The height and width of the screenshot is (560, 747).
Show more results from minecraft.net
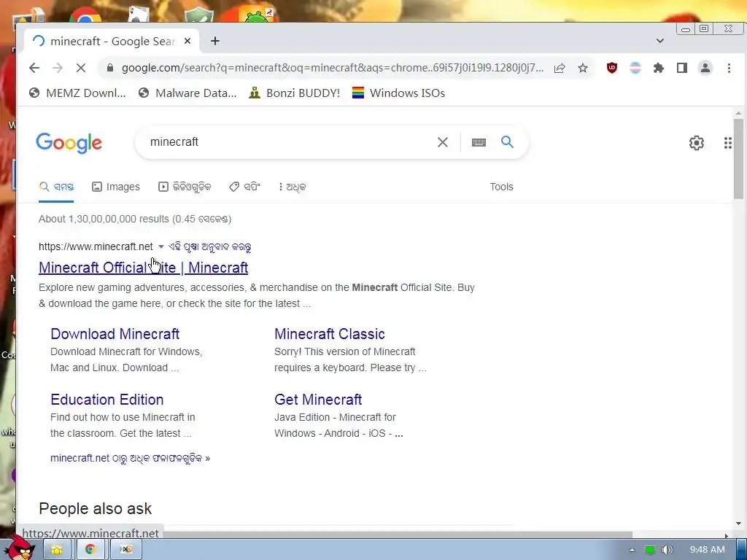tap(130, 458)
